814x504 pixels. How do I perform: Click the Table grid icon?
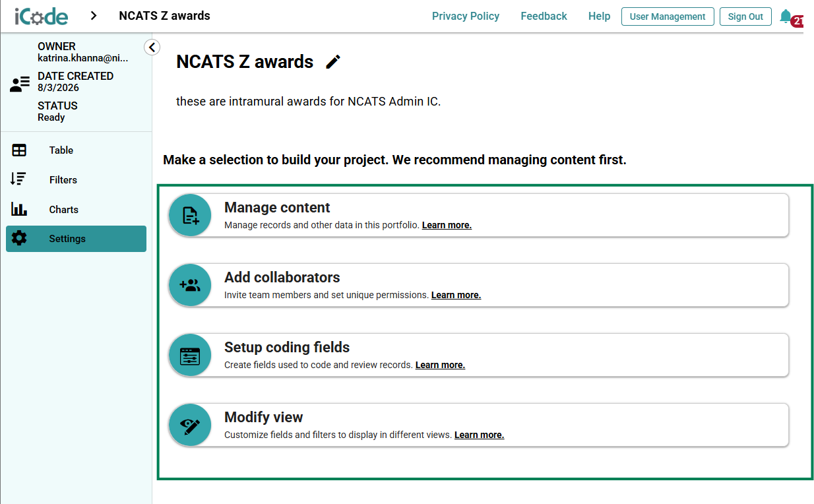pos(19,150)
